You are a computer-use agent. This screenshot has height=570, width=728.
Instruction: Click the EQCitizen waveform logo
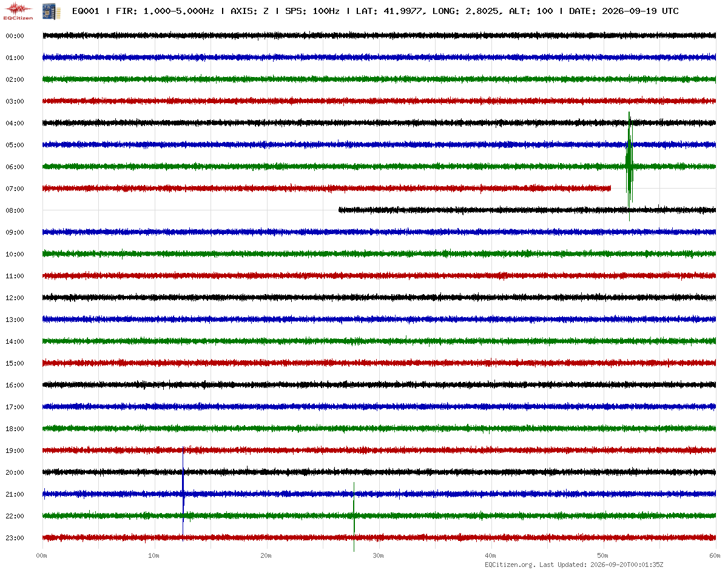[18, 11]
